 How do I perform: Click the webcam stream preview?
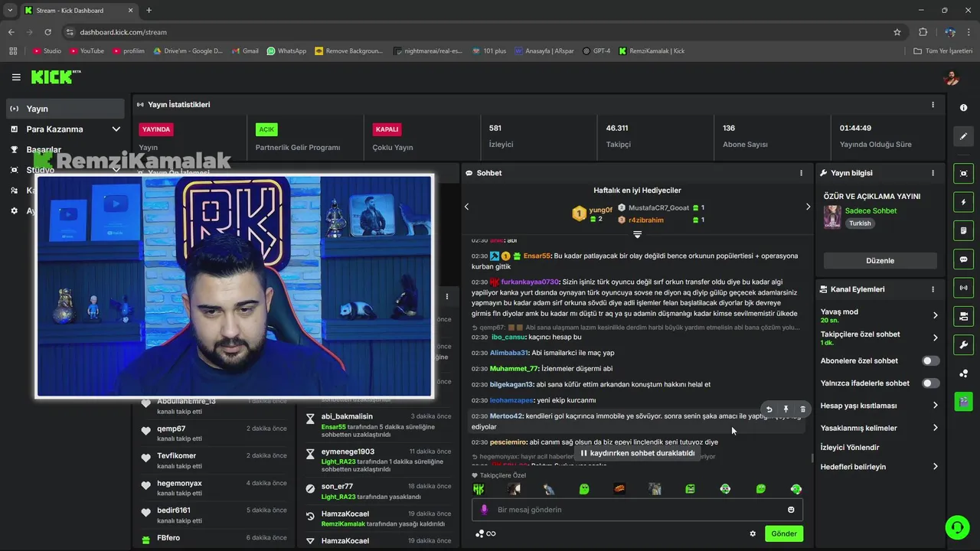[x=234, y=286]
